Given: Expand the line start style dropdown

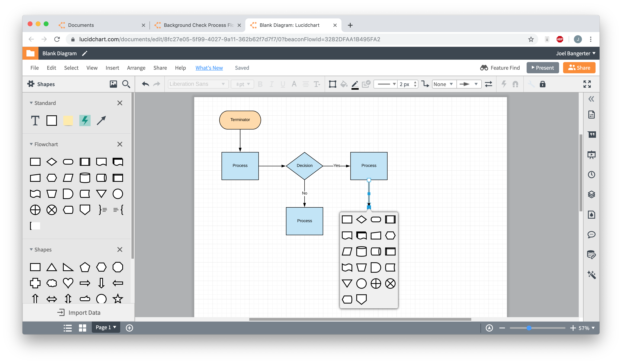Looking at the screenshot, I should (x=443, y=84).
